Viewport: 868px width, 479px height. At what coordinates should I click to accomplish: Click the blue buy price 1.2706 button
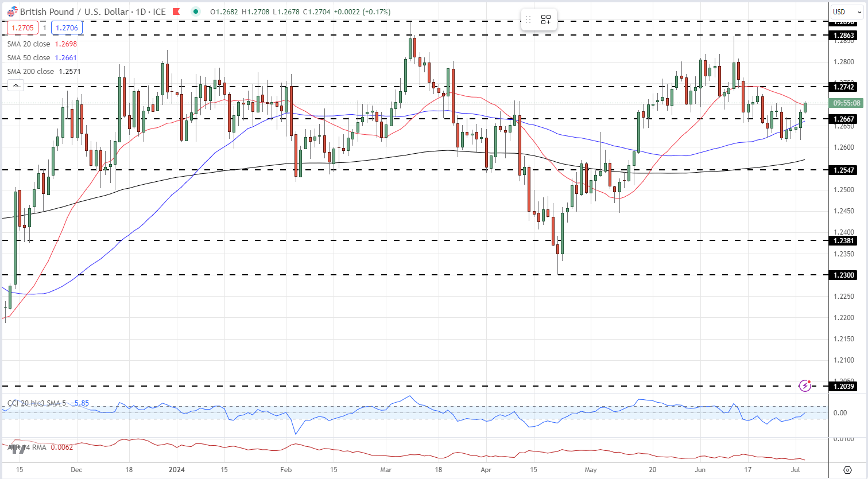coord(67,28)
